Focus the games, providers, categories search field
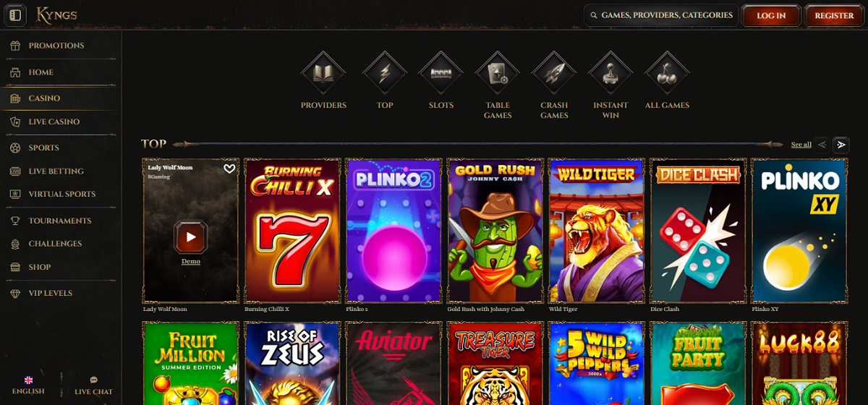The image size is (868, 405). point(661,15)
